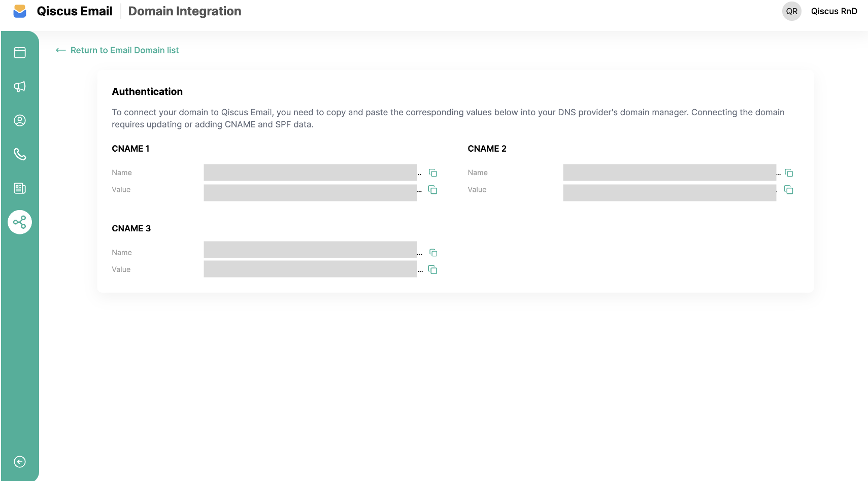
Task: Copy the CNAME 3 Name field
Action: [433, 253]
